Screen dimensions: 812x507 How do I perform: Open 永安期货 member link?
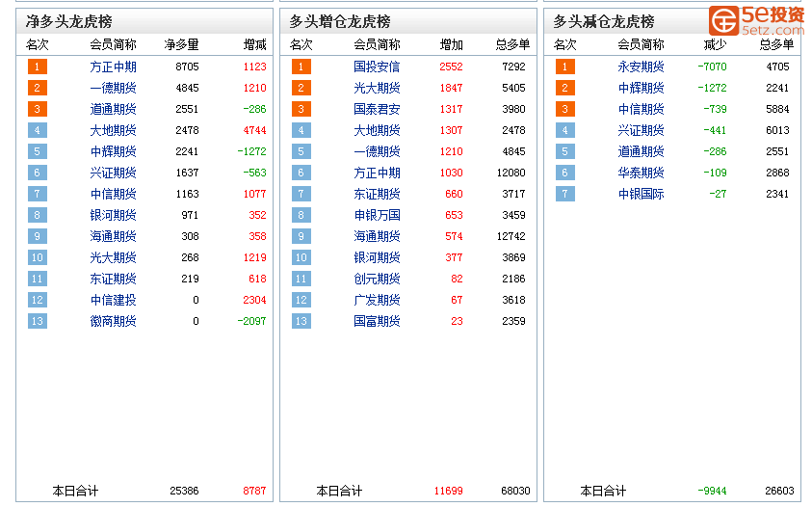click(642, 67)
